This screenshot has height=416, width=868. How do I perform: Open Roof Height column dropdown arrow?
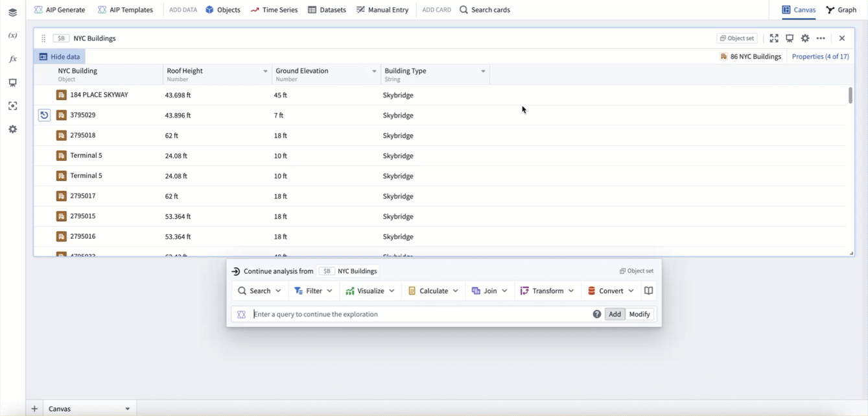pos(265,71)
